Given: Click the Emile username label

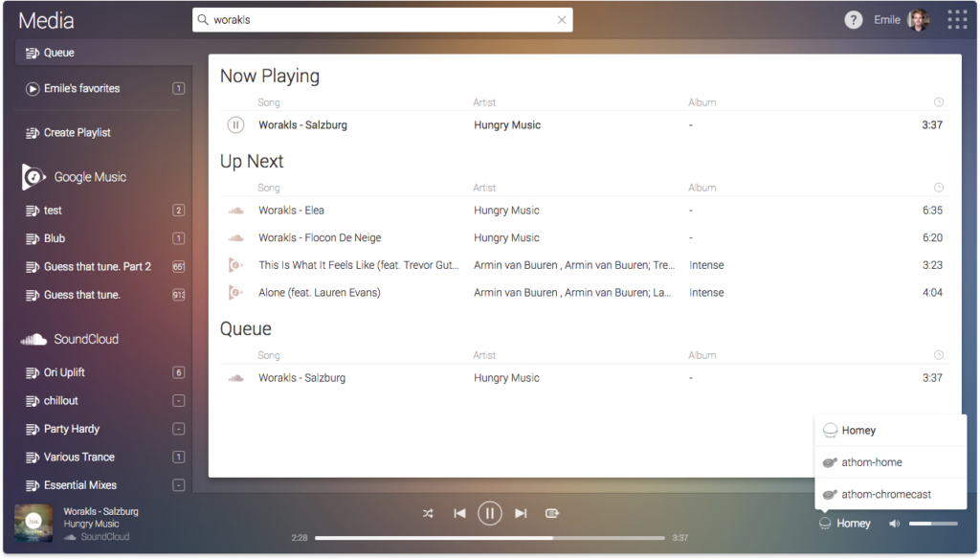Looking at the screenshot, I should coord(887,20).
